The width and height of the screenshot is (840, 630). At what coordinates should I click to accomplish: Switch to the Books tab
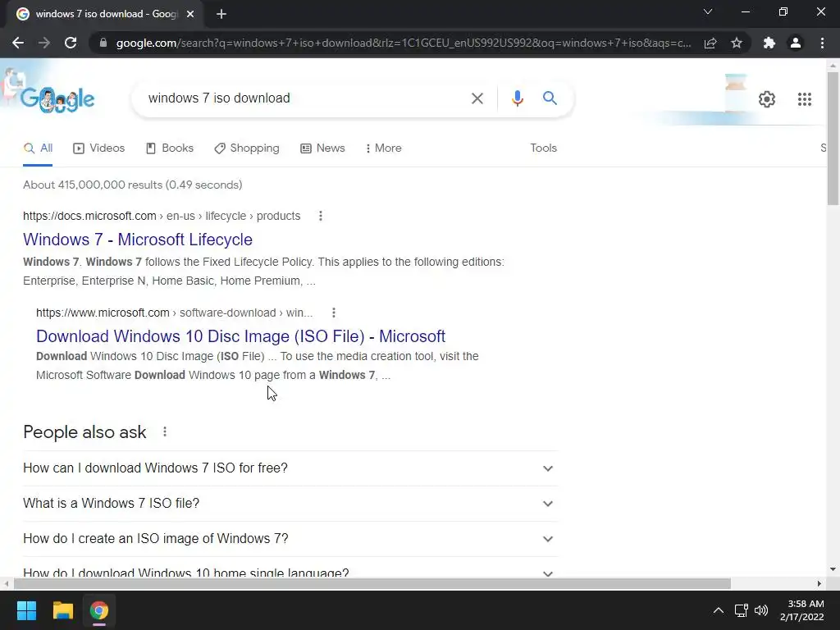170,148
